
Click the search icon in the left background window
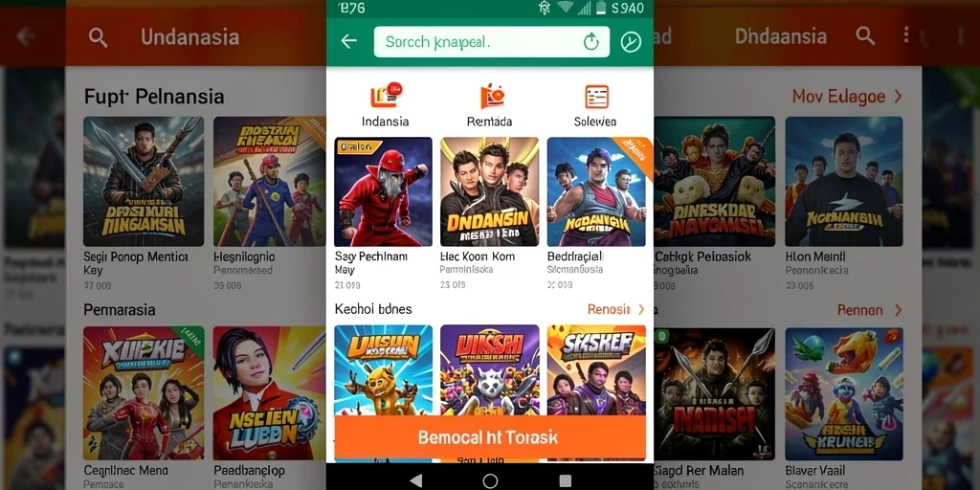pos(99,37)
